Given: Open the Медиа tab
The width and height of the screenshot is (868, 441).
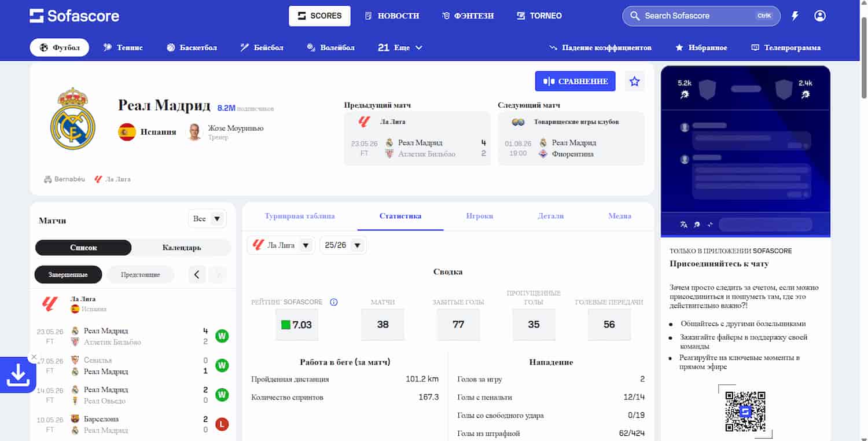Looking at the screenshot, I should [620, 216].
